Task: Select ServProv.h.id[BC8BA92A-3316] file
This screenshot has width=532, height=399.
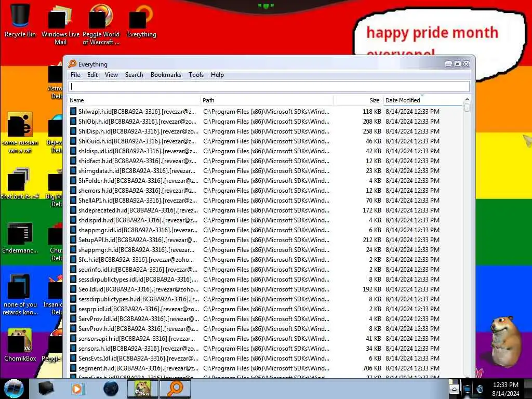Action: pos(138,328)
